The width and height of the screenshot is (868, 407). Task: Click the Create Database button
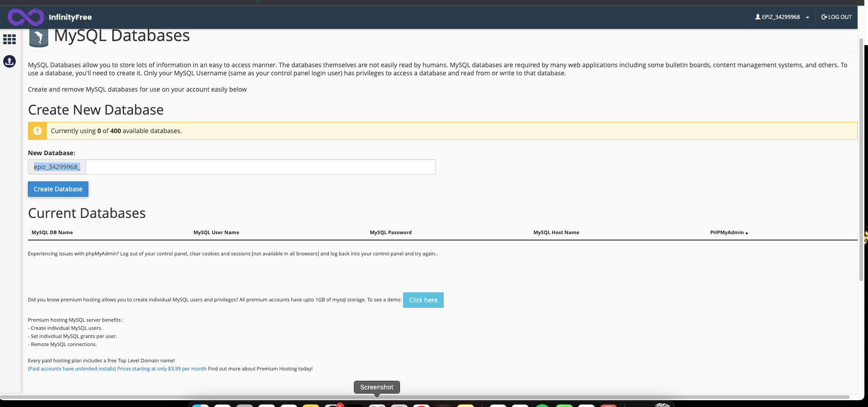pos(58,189)
